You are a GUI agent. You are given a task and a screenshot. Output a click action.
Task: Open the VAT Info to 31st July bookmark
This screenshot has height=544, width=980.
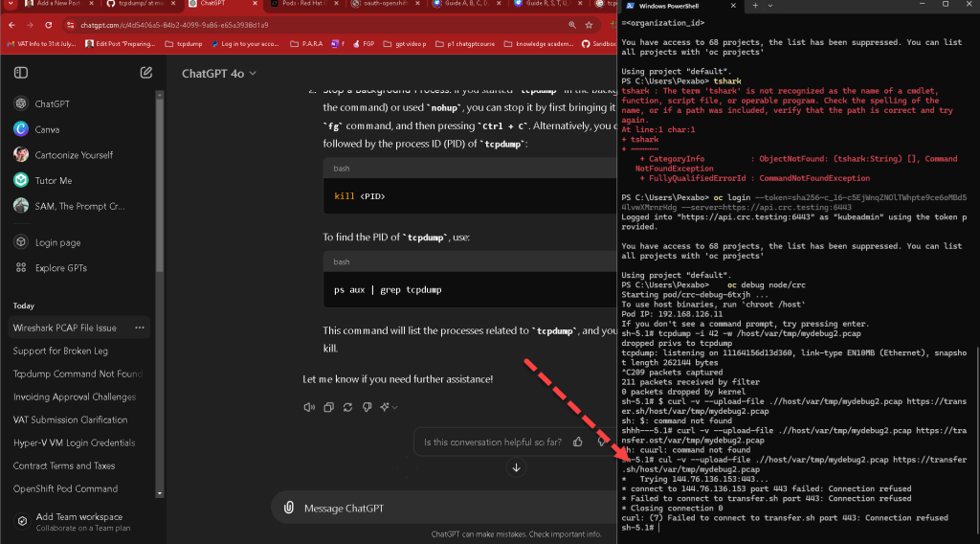pyautogui.click(x=40, y=44)
